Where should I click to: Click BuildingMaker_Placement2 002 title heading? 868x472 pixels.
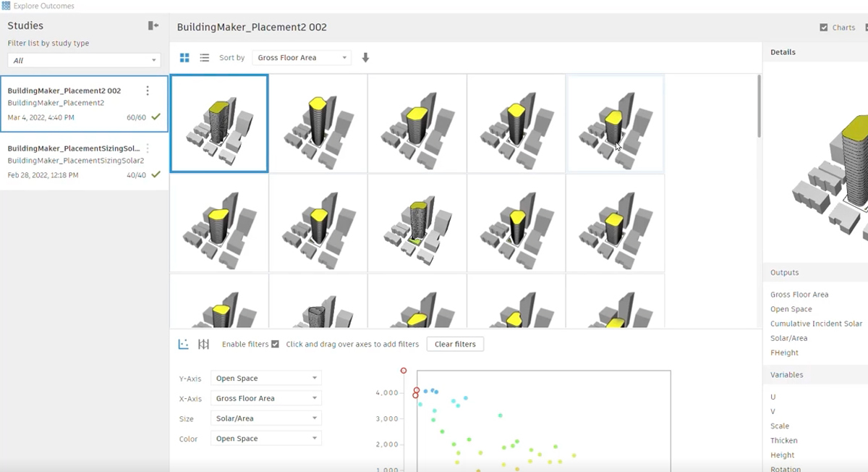[252, 28]
